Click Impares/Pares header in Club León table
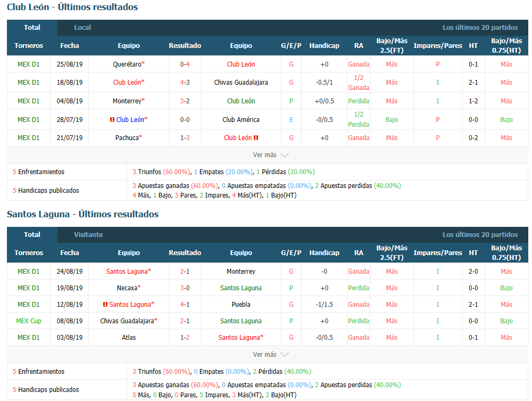Viewport: 532px width, 401px height. coord(438,45)
